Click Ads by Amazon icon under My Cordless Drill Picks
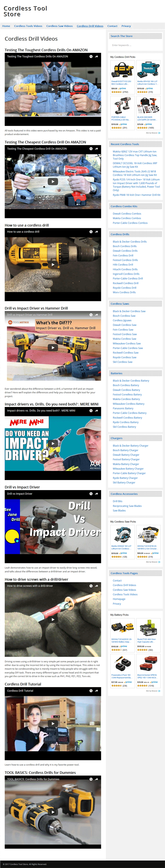This screenshot has width=165, height=868. pos(159,133)
